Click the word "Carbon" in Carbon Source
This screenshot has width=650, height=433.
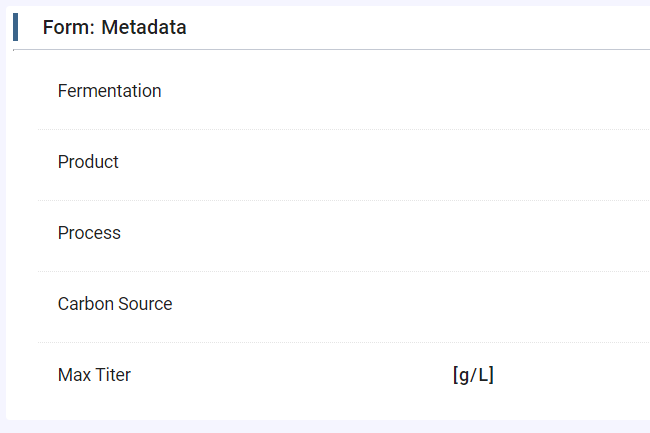pyautogui.click(x=86, y=304)
